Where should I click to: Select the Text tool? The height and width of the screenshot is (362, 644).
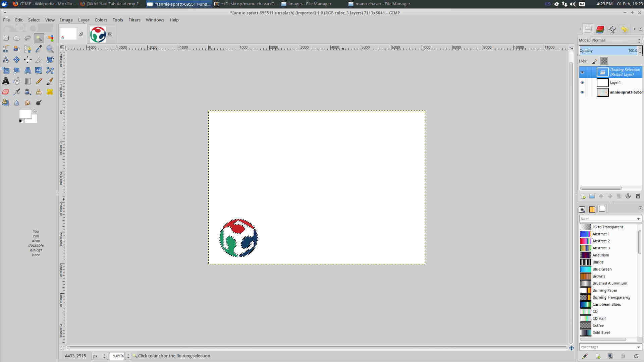tap(6, 81)
